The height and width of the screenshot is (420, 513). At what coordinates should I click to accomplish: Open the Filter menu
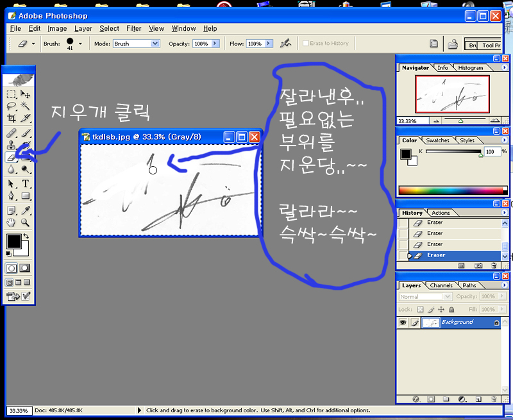[x=133, y=28]
